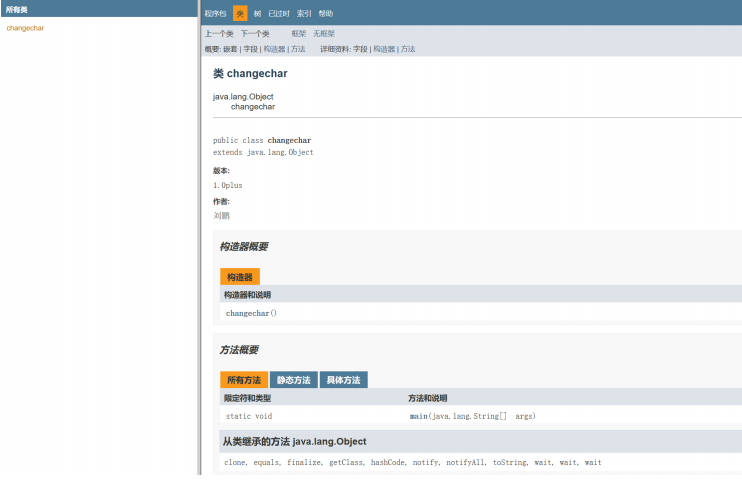The height and width of the screenshot is (485, 742).
Task: Jump to 方法 in the 详细资料 row
Action: pyautogui.click(x=408, y=49)
